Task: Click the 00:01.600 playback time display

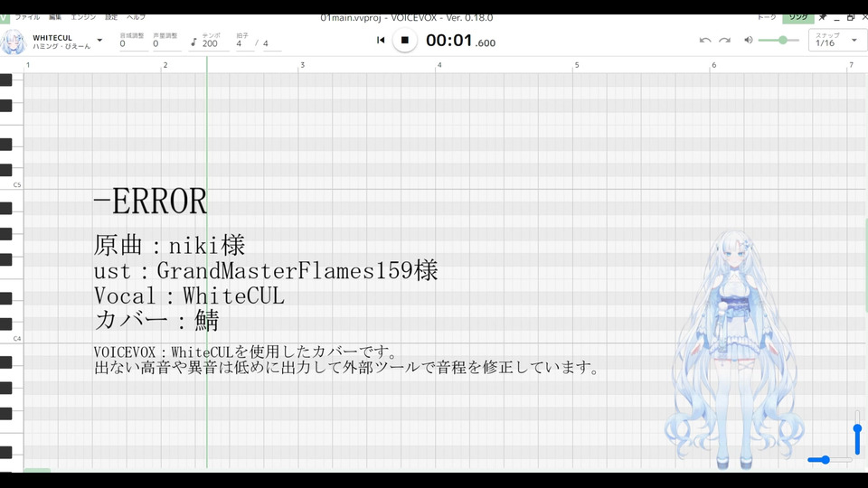Action: tap(460, 41)
